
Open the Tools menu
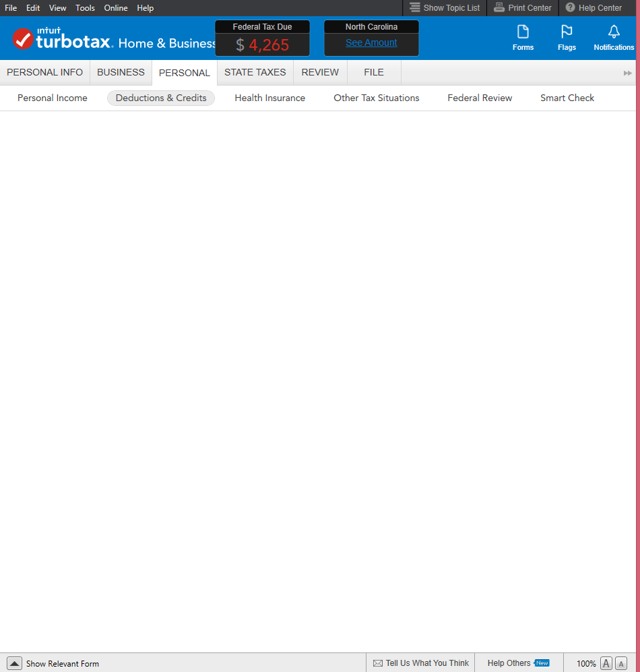point(85,8)
